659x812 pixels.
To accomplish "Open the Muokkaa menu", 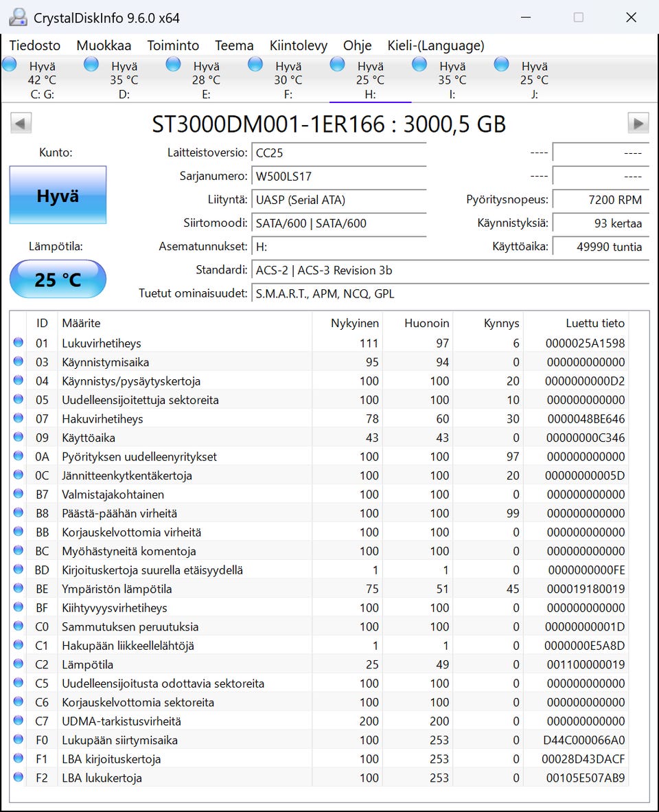I will (x=104, y=45).
